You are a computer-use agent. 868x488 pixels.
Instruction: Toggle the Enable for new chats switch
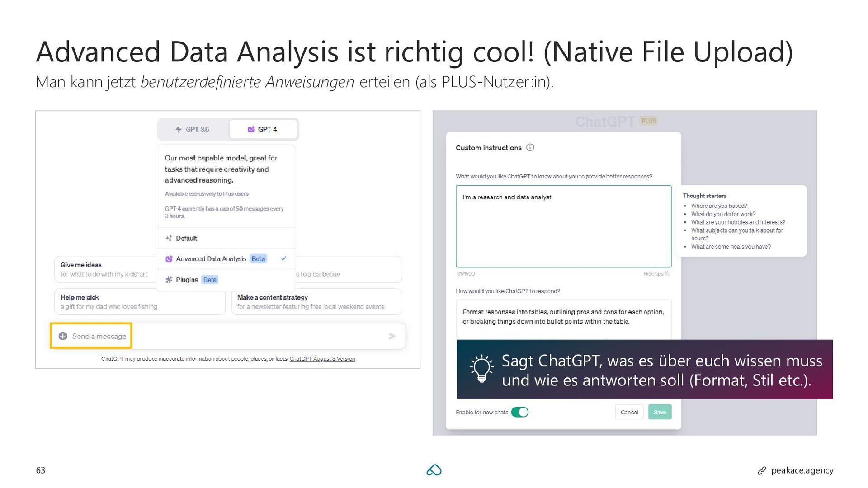click(x=519, y=412)
